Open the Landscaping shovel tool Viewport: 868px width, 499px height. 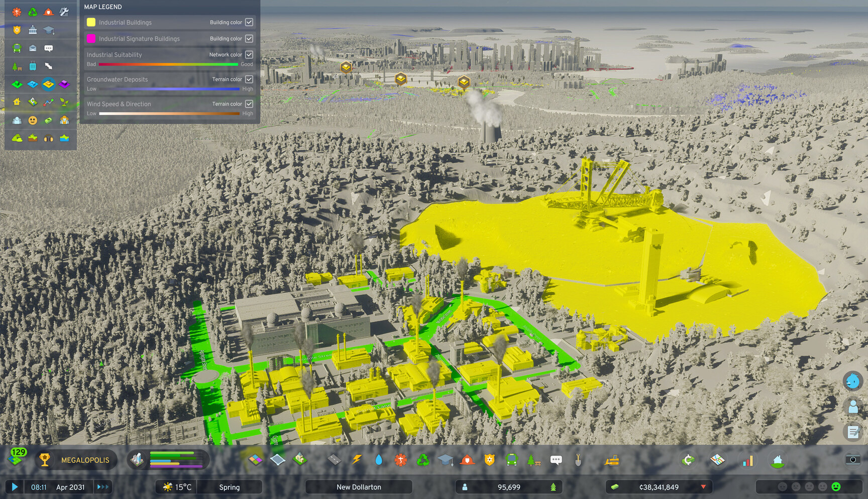[x=578, y=460]
